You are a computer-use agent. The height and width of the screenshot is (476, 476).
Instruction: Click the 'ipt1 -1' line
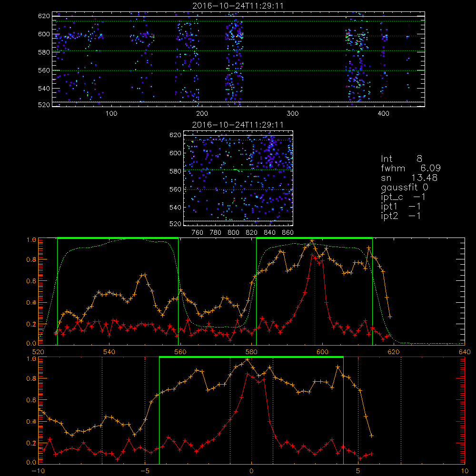401,207
